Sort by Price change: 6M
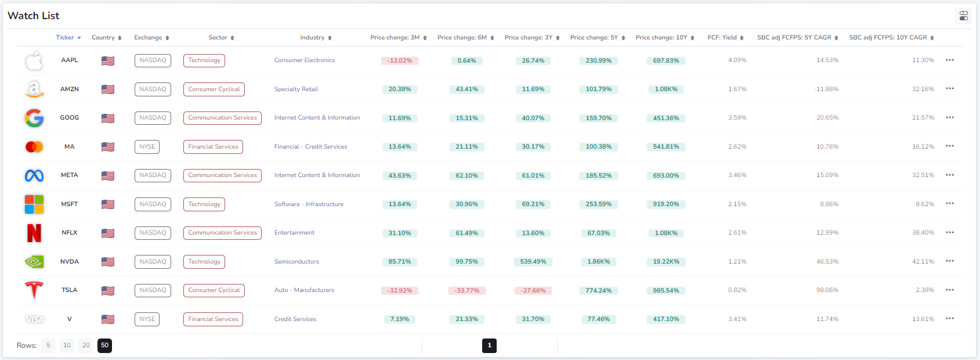This screenshot has height=360, width=980. pos(466,38)
